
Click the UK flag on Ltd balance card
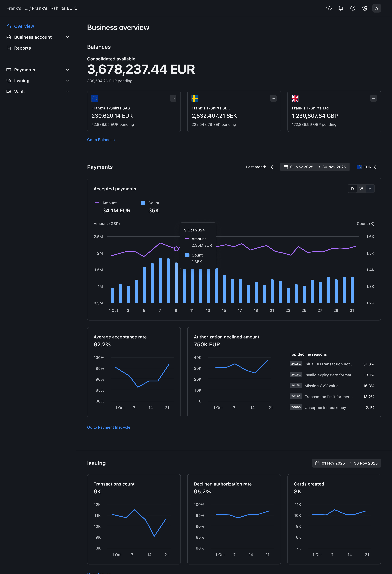pyautogui.click(x=295, y=98)
